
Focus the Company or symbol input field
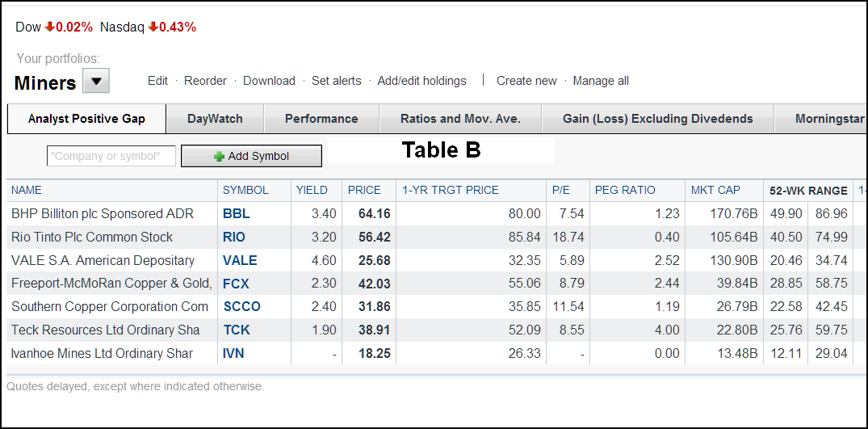click(111, 156)
